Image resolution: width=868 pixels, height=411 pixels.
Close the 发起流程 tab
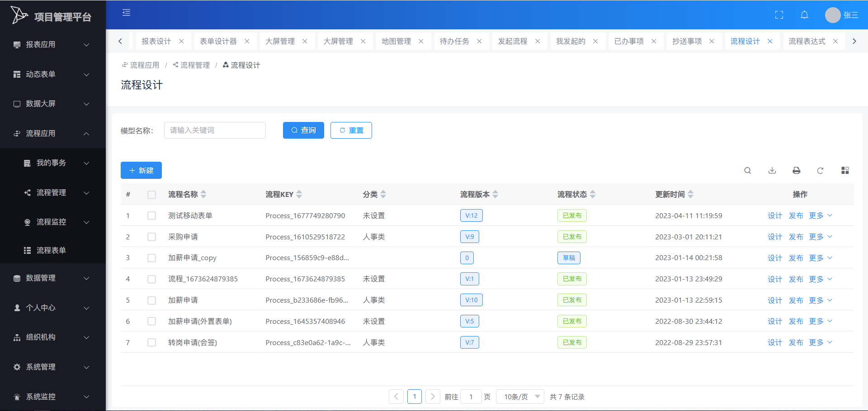coord(538,41)
